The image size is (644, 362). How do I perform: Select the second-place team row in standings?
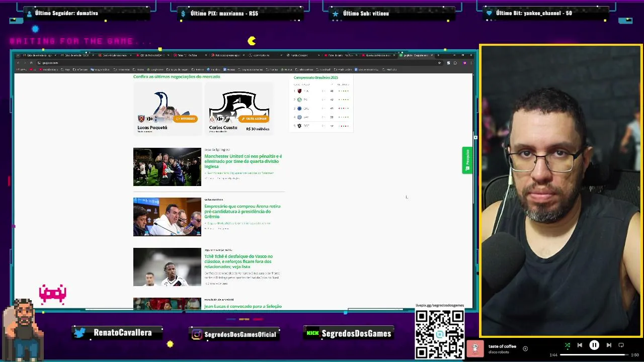click(321, 100)
